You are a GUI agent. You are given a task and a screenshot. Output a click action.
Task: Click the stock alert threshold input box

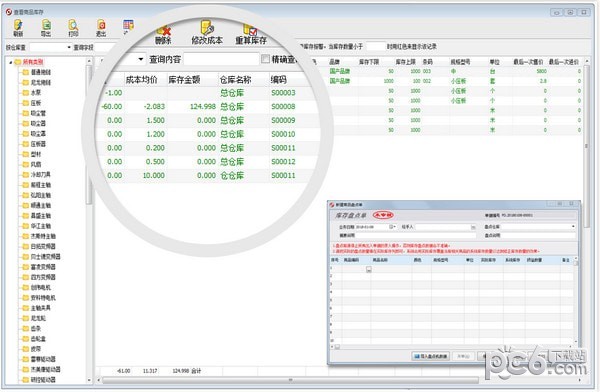(375, 47)
